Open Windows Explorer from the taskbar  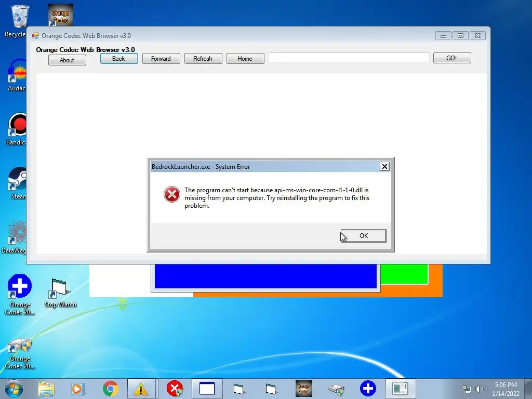click(x=46, y=389)
